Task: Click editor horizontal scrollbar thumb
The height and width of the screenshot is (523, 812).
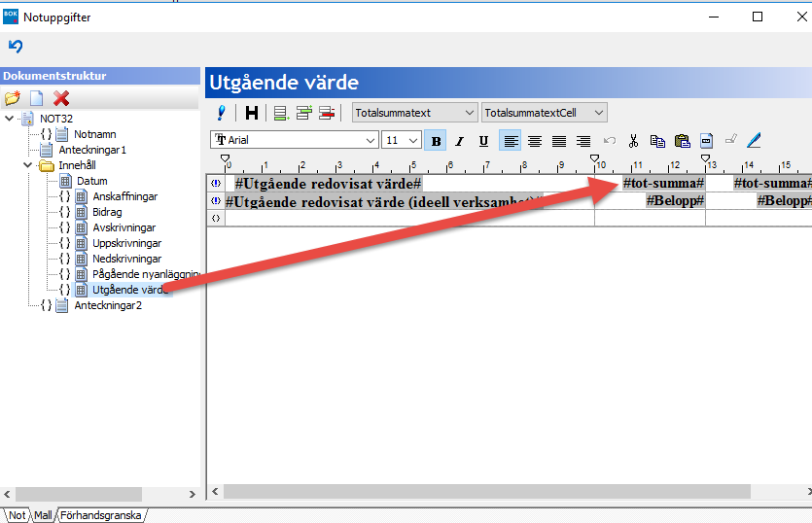Action: click(x=487, y=492)
